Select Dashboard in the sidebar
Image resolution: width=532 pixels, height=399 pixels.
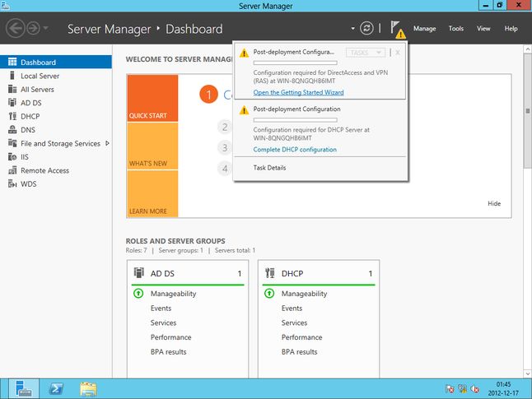pos(56,62)
